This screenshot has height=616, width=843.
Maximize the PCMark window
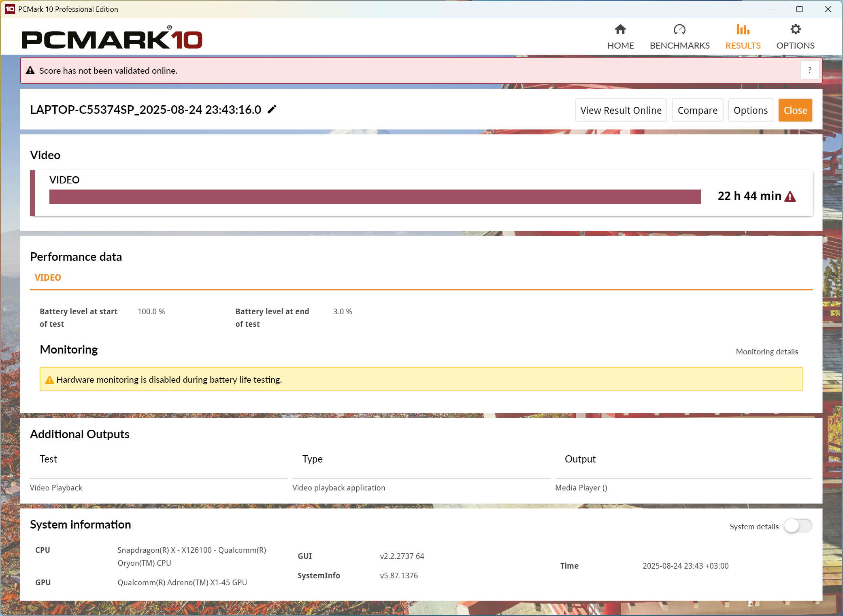pos(799,9)
